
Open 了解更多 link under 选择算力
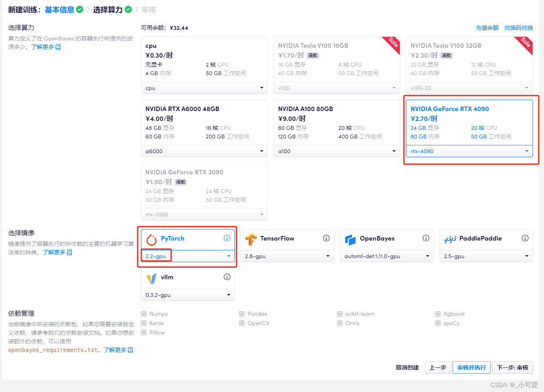pyautogui.click(x=42, y=47)
